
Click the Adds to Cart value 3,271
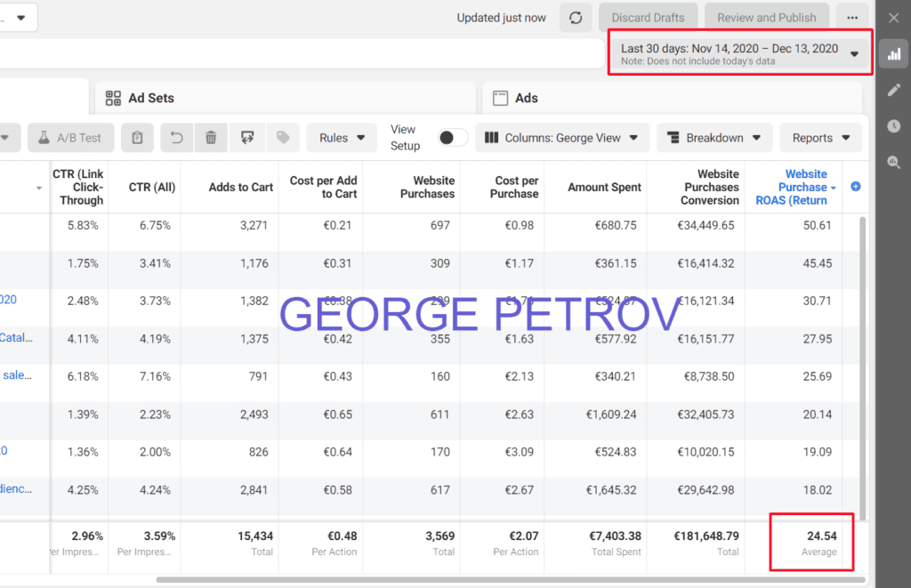(254, 225)
